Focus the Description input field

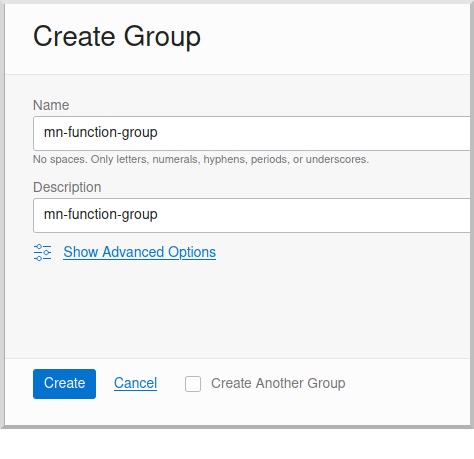coord(252,215)
